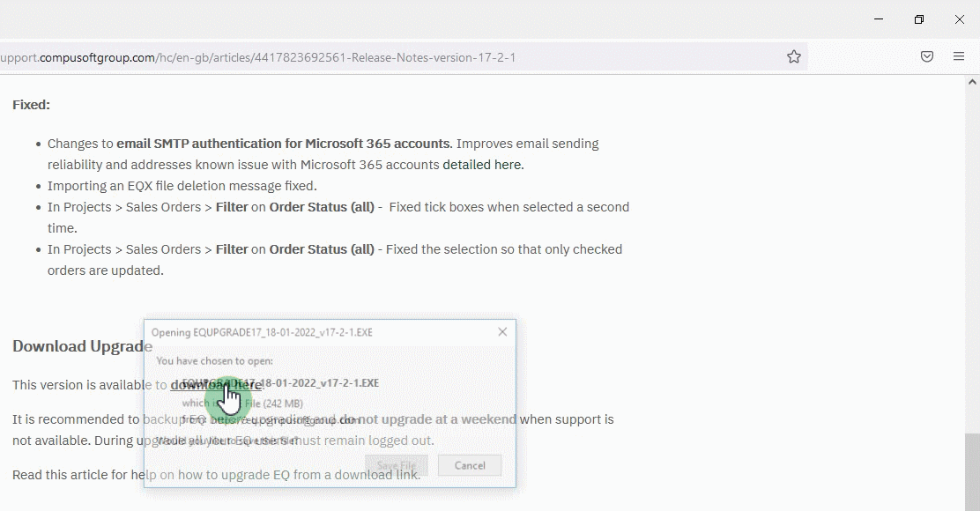980x511 pixels.
Task: Open the Firefox hamburger menu
Action: click(959, 57)
